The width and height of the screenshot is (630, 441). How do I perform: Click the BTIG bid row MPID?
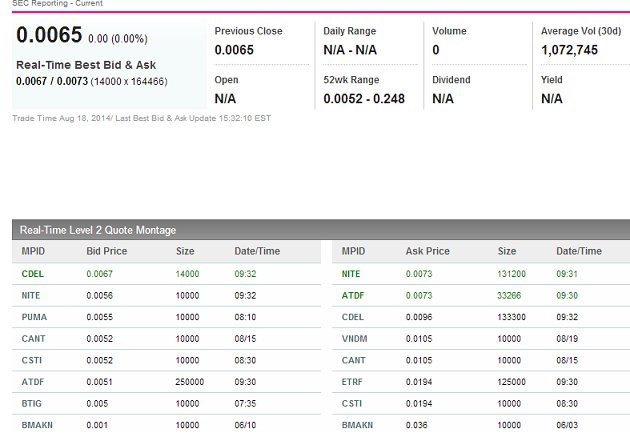(32, 404)
